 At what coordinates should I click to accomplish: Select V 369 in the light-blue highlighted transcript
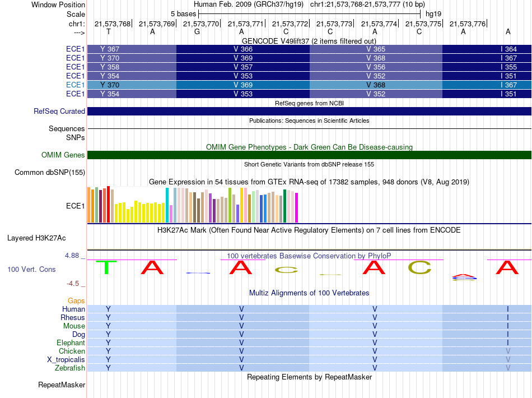(x=243, y=85)
